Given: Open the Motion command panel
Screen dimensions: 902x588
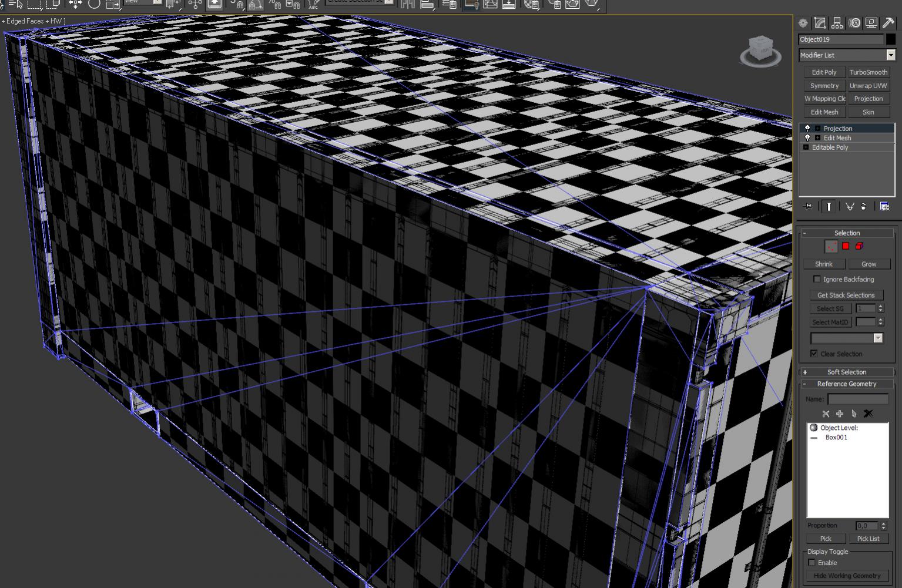Looking at the screenshot, I should pyautogui.click(x=853, y=23).
